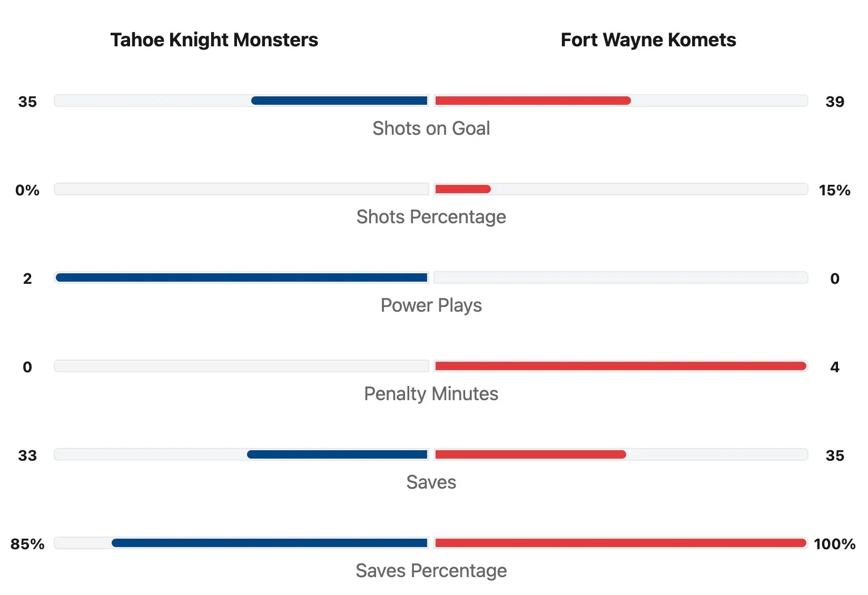The image size is (868, 595).
Task: Select the Power Plays label
Action: click(431, 305)
